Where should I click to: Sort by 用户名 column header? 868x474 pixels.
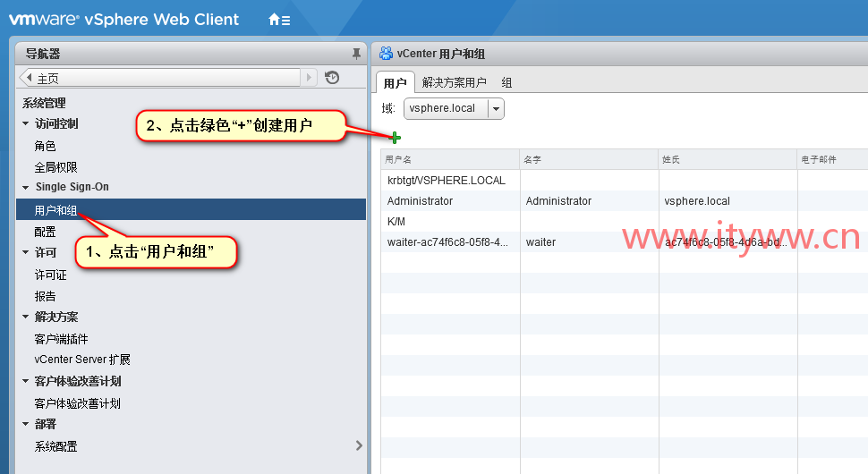coord(450,159)
